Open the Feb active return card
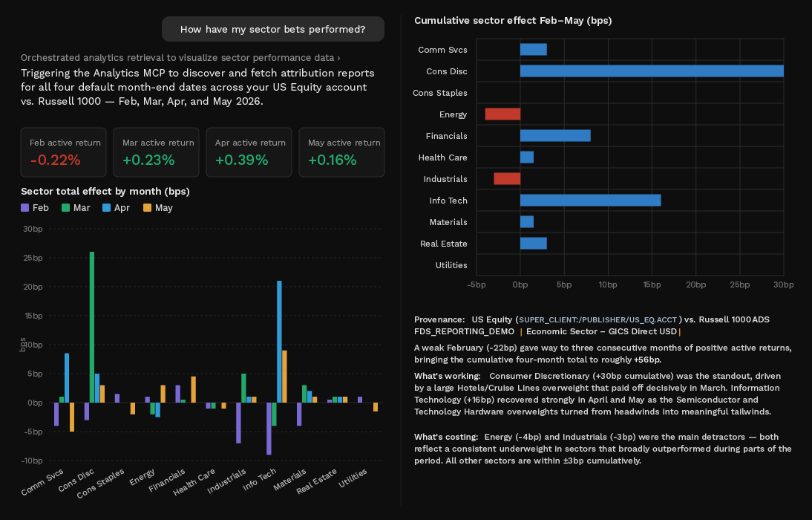This screenshot has height=520, width=812. tap(63, 152)
